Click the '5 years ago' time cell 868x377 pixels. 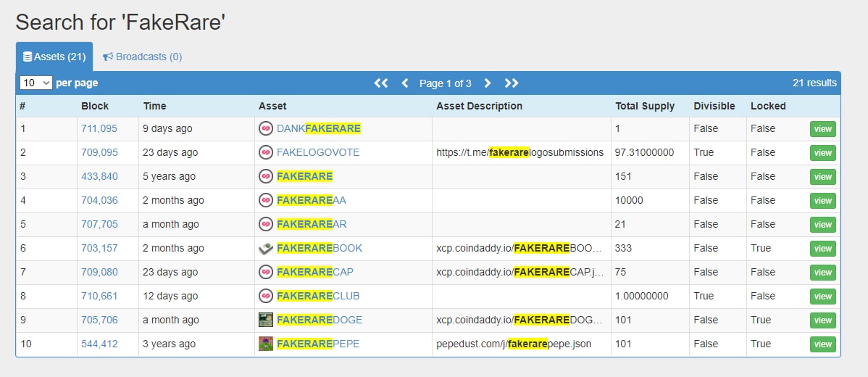tap(170, 176)
